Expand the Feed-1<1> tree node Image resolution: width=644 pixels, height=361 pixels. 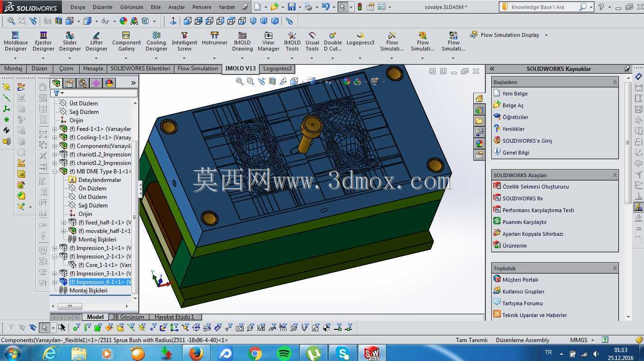click(54, 129)
